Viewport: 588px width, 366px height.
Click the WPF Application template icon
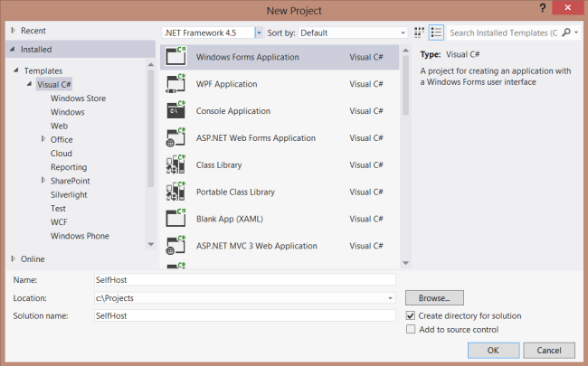point(175,83)
